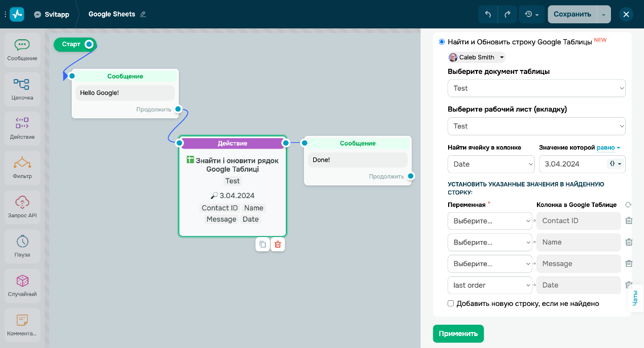Screen dimensions: 644x348
Task: Enable 'Добавить новую строку, если не найдено'
Action: pos(450,304)
